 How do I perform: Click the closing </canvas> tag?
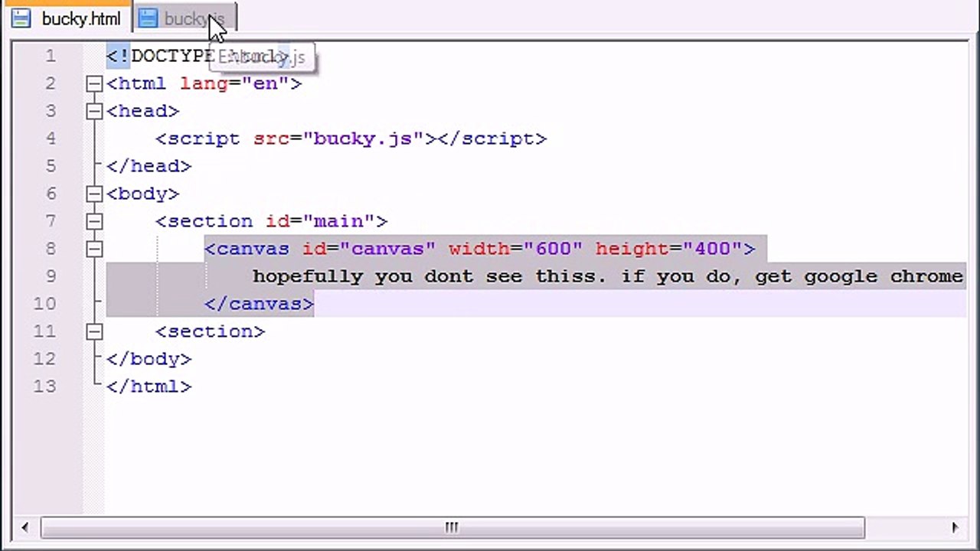[x=260, y=304]
